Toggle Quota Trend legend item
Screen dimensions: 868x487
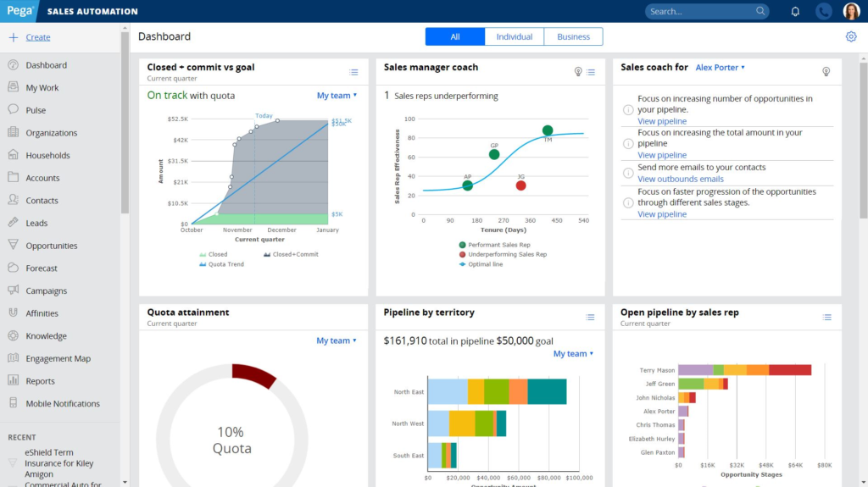pyautogui.click(x=221, y=264)
